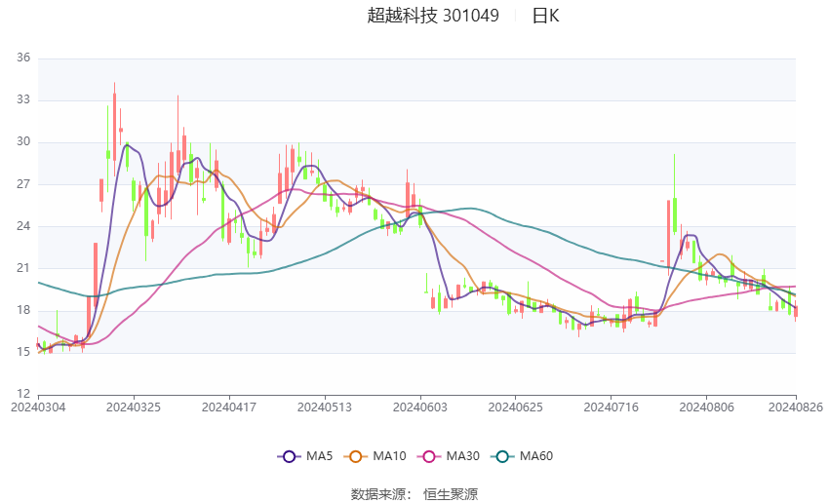Click the 18 price axis label
The image size is (829, 504).
click(23, 310)
